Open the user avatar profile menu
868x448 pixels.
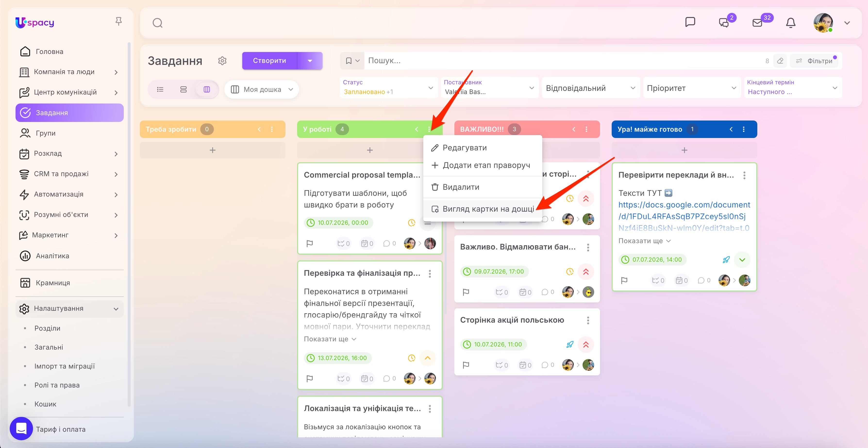click(x=823, y=23)
